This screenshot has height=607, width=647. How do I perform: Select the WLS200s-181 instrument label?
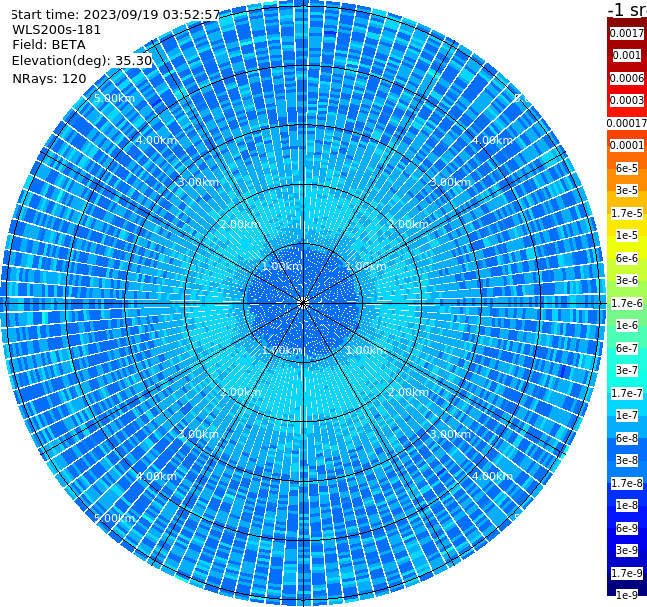57,30
